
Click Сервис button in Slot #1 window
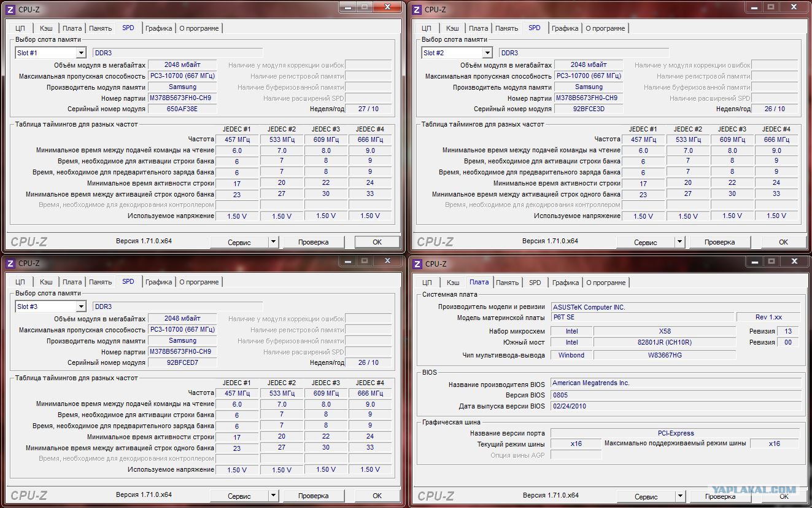pyautogui.click(x=239, y=242)
